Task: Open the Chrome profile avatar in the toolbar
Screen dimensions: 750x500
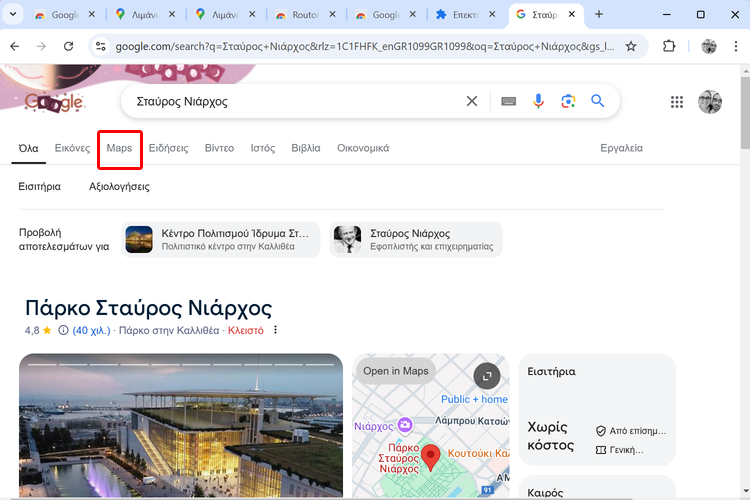Action: click(709, 46)
